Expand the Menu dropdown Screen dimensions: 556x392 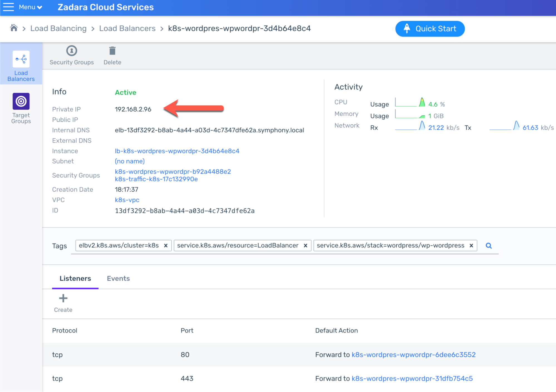point(31,7)
